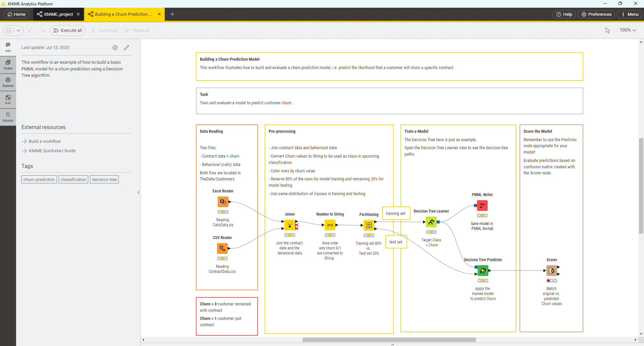Switch to the Home tab
Screen dimensions: 644x346
click(x=16, y=14)
